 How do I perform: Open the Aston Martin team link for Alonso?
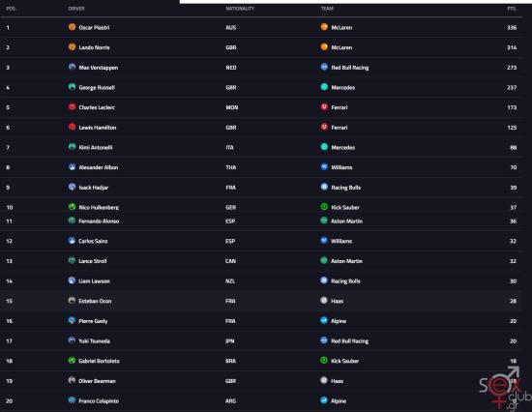[346, 221]
